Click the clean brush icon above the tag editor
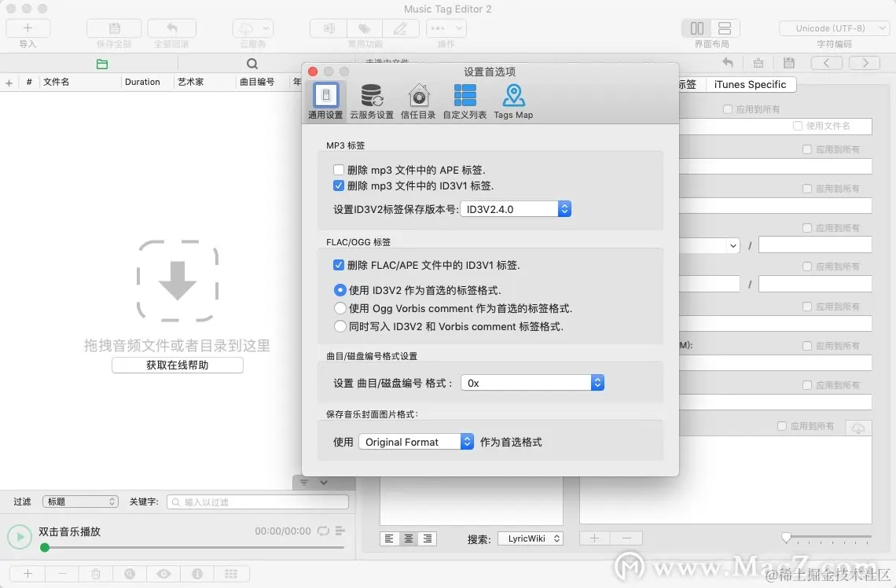This screenshot has width=896, height=588. point(758,63)
